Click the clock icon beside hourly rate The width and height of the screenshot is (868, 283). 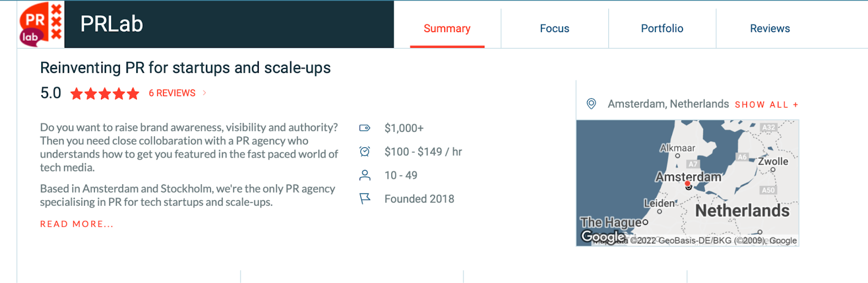point(365,152)
